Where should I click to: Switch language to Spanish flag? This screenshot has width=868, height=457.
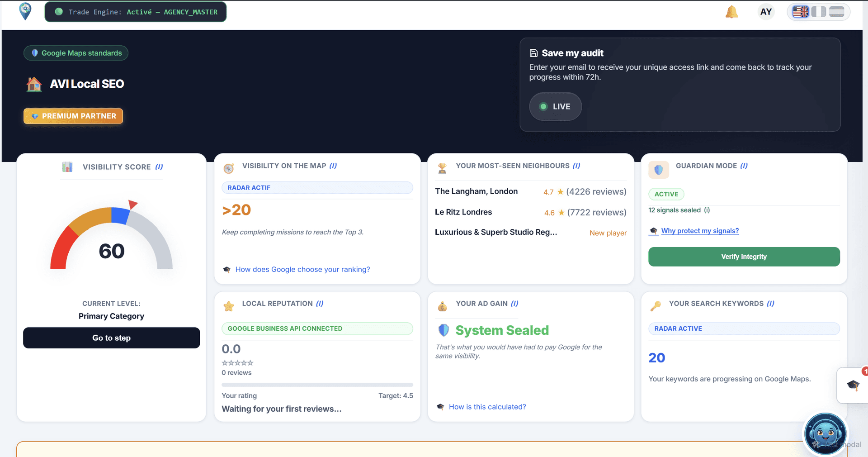837,12
